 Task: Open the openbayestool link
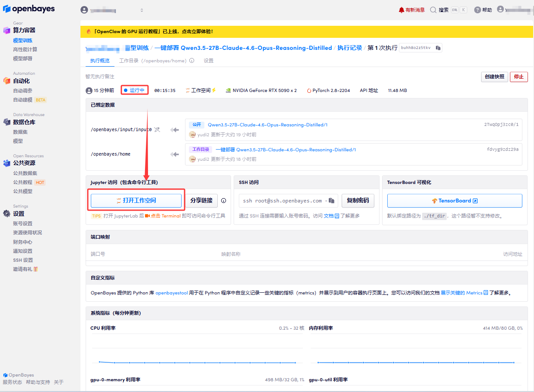coord(172,293)
